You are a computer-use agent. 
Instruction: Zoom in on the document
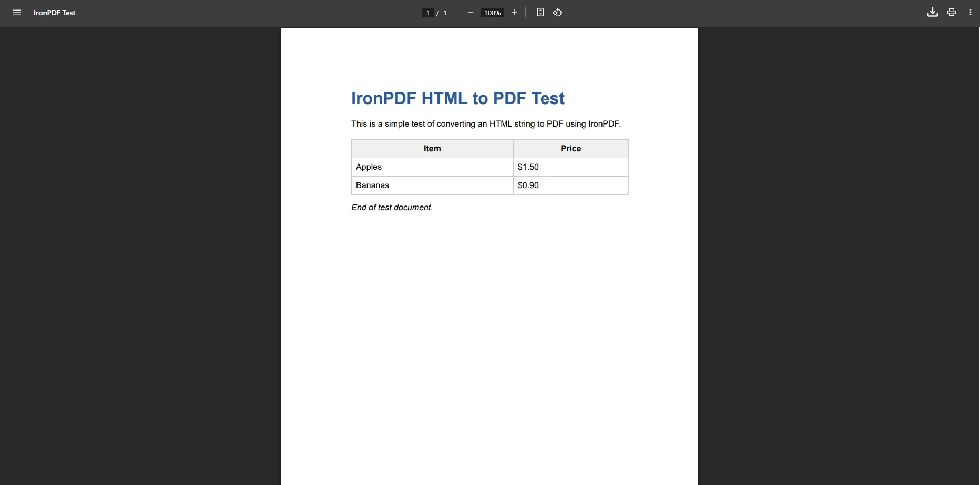click(515, 12)
